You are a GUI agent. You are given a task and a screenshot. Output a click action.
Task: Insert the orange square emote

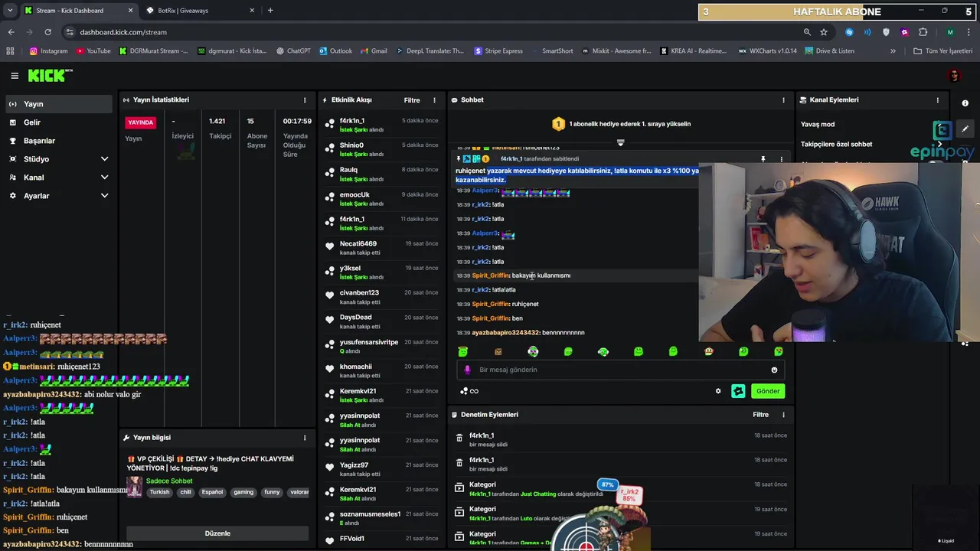(498, 351)
